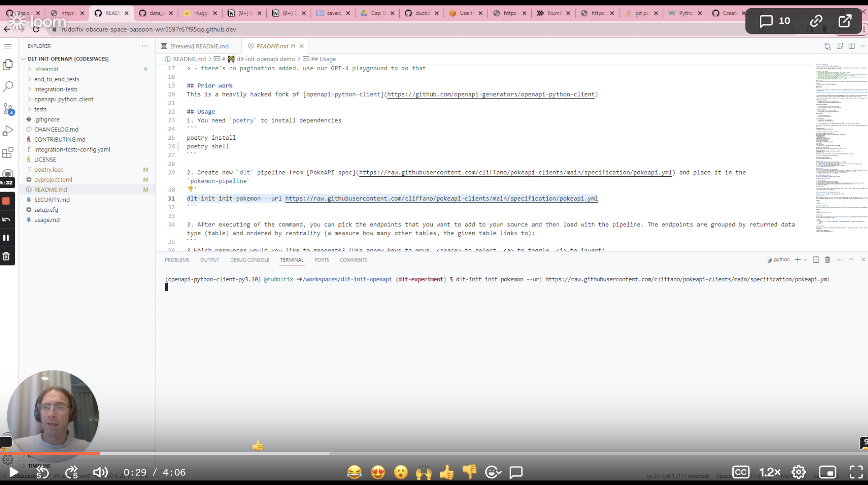Click the kill terminal trash icon
This screenshot has height=485, width=868.
click(827, 260)
